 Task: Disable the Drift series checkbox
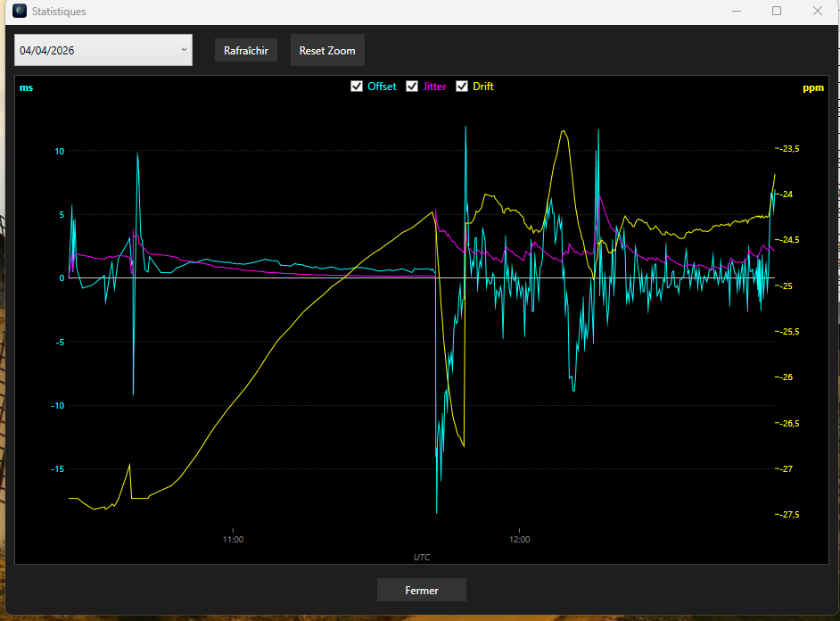pos(462,87)
